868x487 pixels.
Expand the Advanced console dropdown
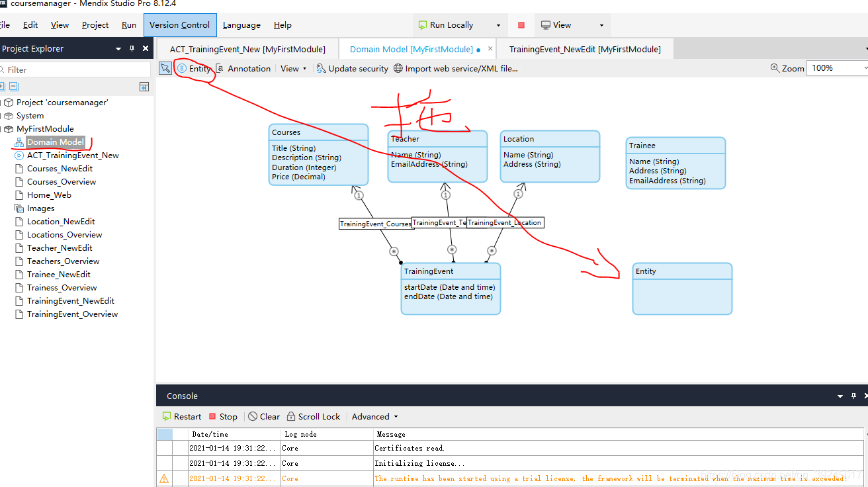[396, 416]
